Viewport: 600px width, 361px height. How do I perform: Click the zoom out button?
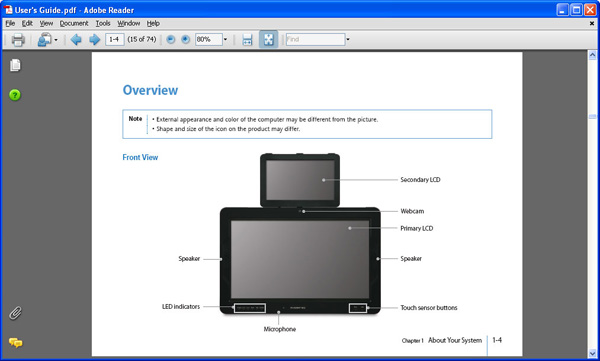pos(171,39)
